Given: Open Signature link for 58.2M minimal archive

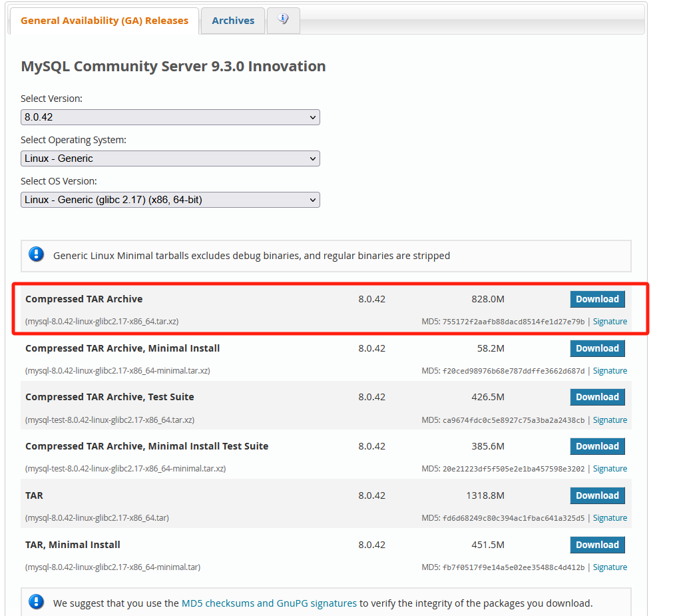Looking at the screenshot, I should pos(610,371).
